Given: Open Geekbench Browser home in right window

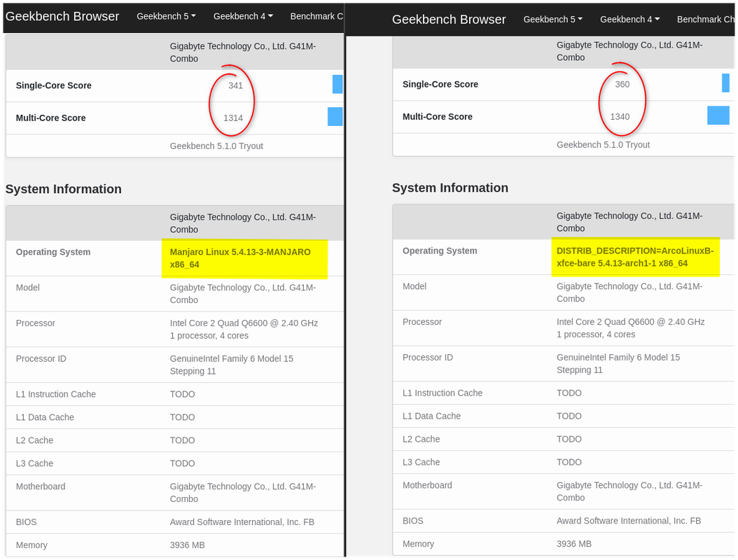Looking at the screenshot, I should click(x=449, y=20).
